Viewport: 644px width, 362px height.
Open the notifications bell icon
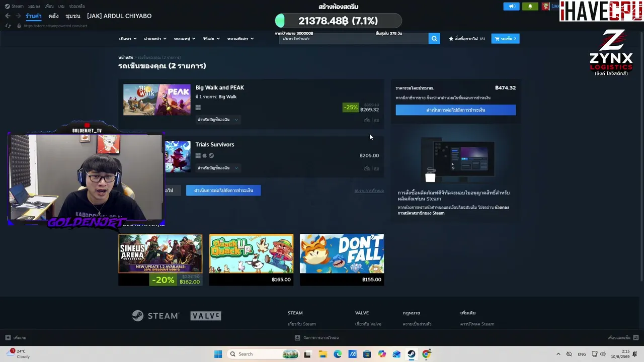530,7
